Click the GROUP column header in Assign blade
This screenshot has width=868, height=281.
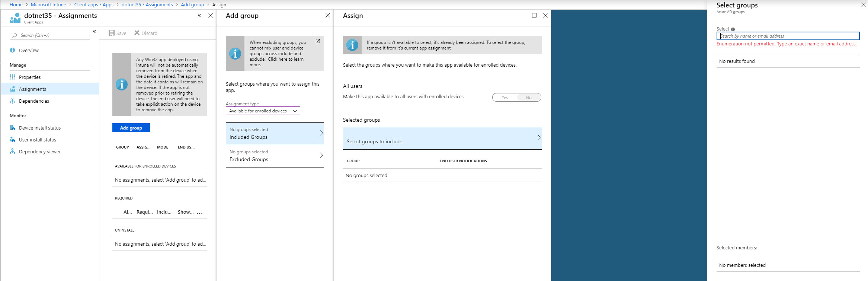point(353,161)
